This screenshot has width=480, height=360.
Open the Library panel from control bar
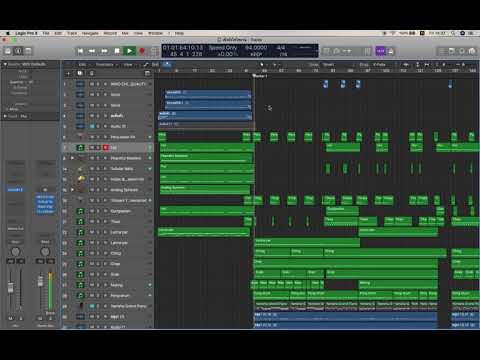pos(8,51)
